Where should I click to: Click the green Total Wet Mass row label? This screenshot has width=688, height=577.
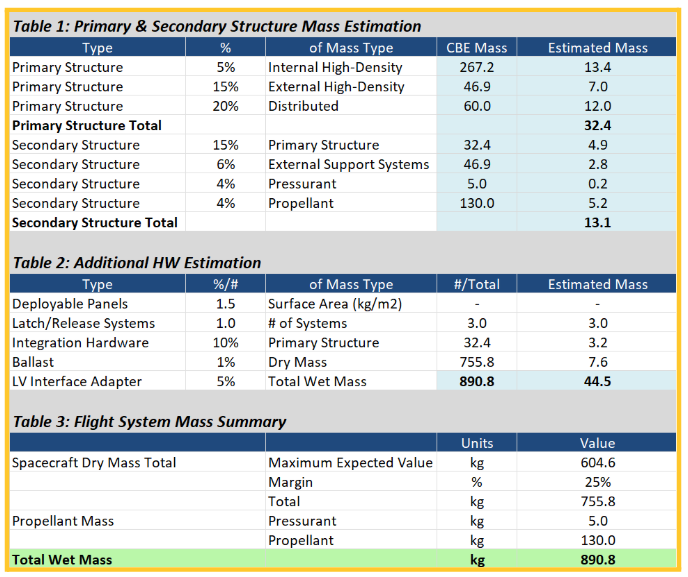tap(61, 560)
